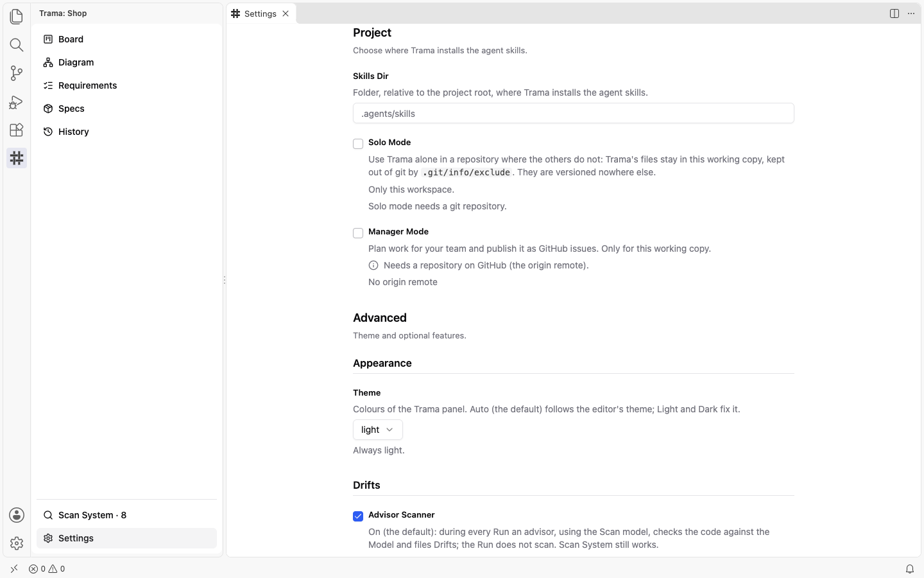Open the Explorer files icon

[x=17, y=17]
